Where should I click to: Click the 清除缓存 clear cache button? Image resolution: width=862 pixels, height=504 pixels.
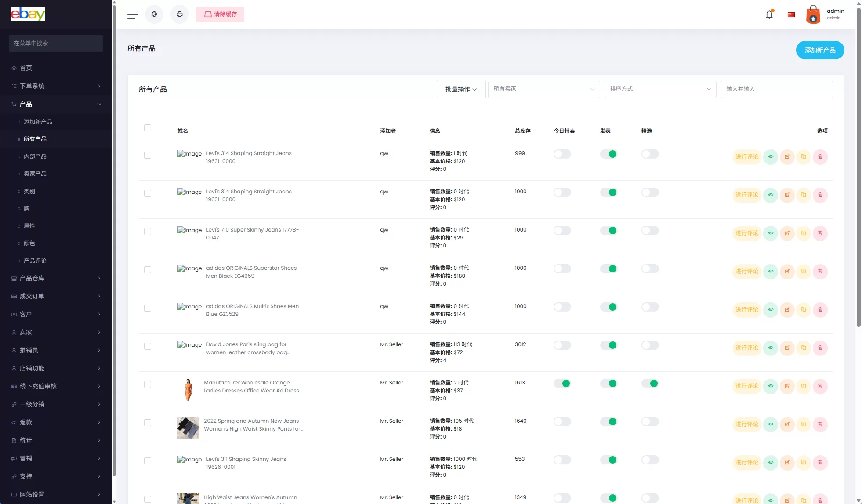tap(220, 15)
